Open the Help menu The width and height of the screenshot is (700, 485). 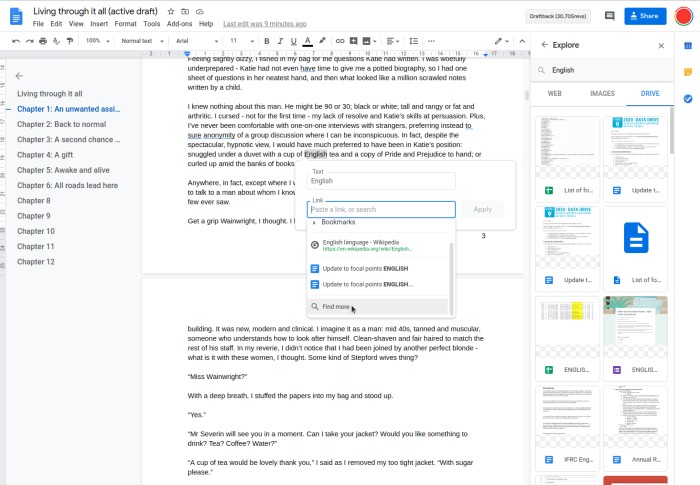tap(206, 24)
